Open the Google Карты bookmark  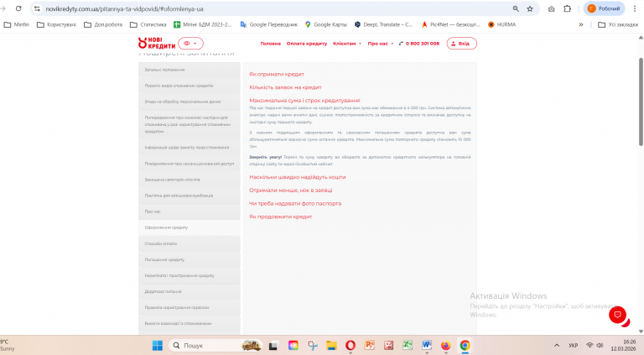coord(325,24)
